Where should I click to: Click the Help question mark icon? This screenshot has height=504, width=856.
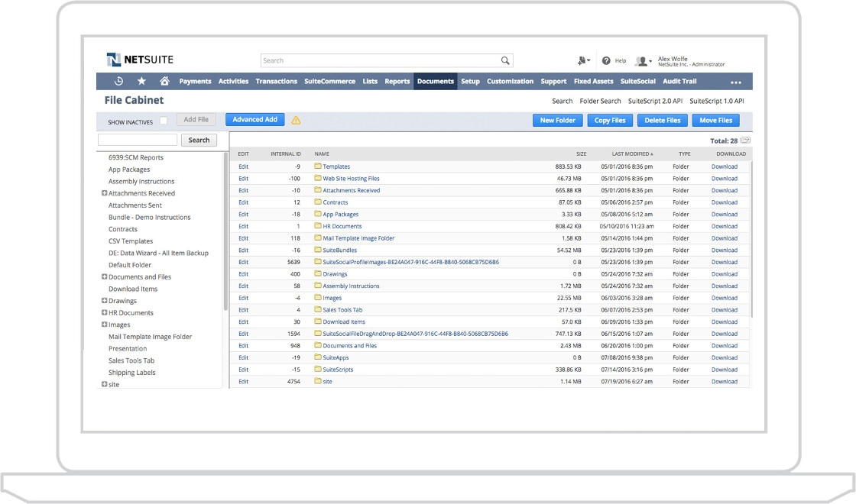pos(606,61)
